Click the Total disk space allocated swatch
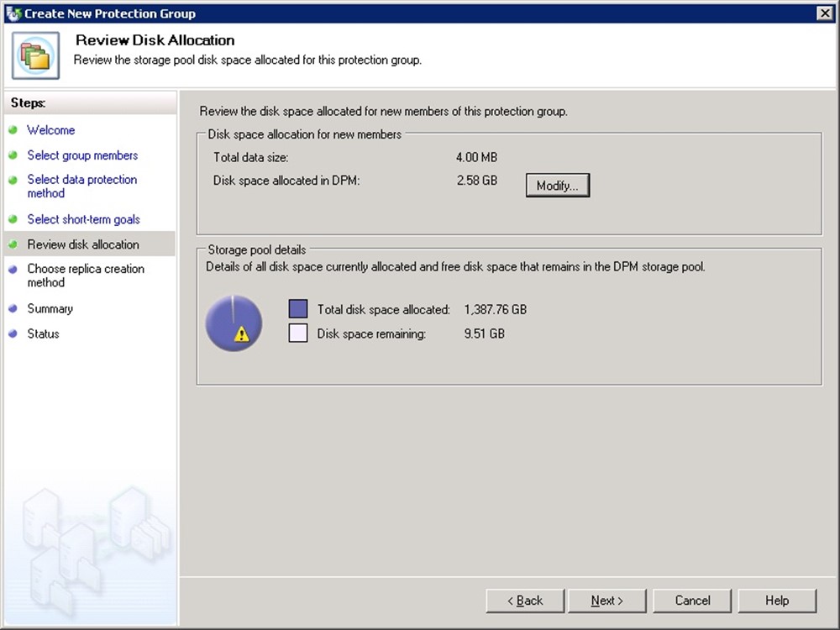This screenshot has width=840, height=630. [x=298, y=309]
